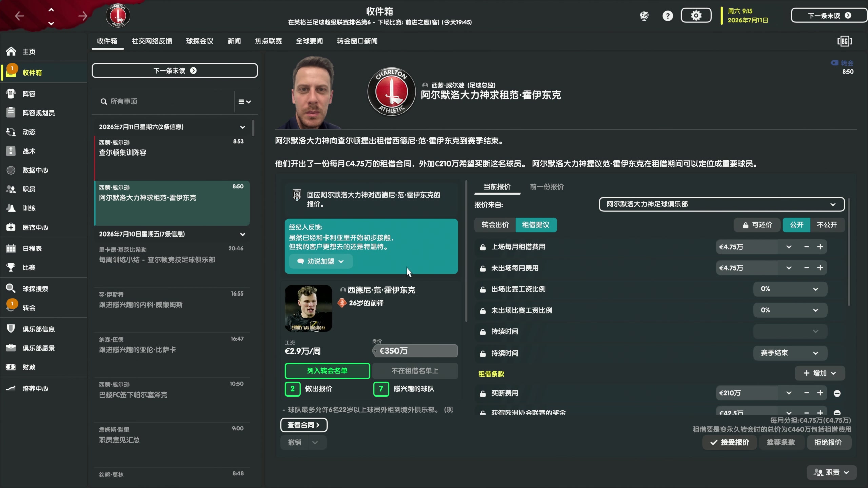This screenshot has height=488, width=868.
Task: Switch to 球探会议 tab
Action: [200, 41]
